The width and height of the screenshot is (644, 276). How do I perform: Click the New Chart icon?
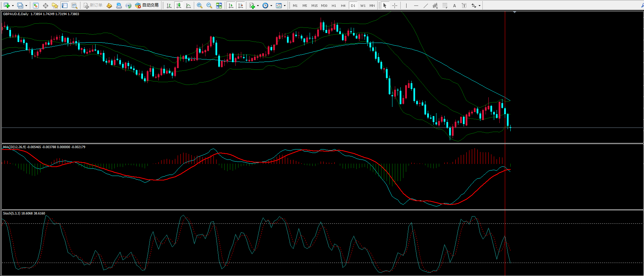(7, 5)
